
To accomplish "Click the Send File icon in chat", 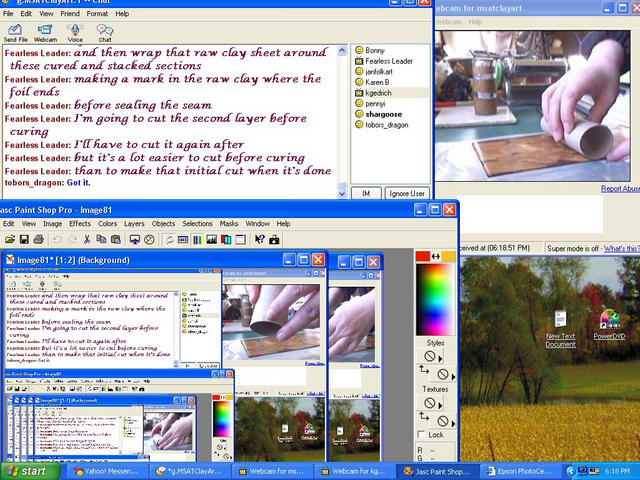I will 15,33.
